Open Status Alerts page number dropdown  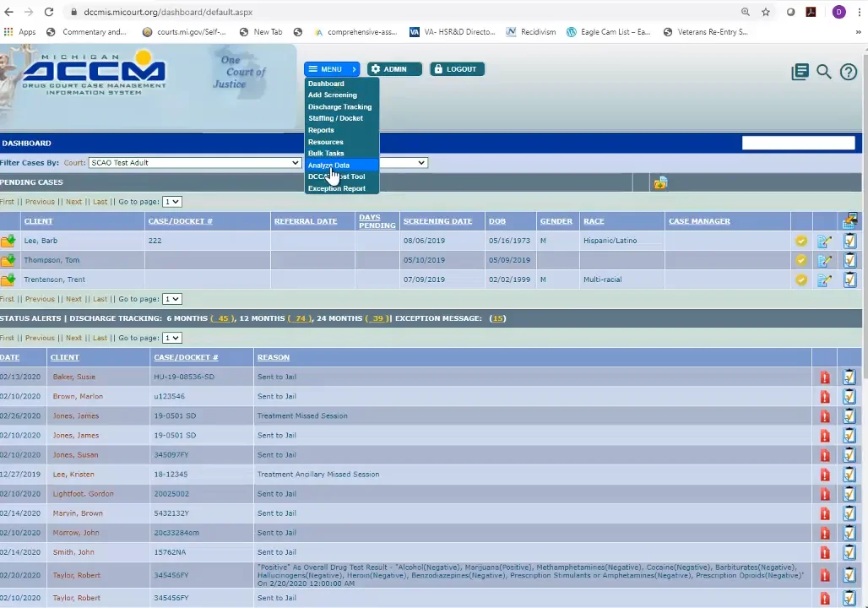(x=171, y=338)
